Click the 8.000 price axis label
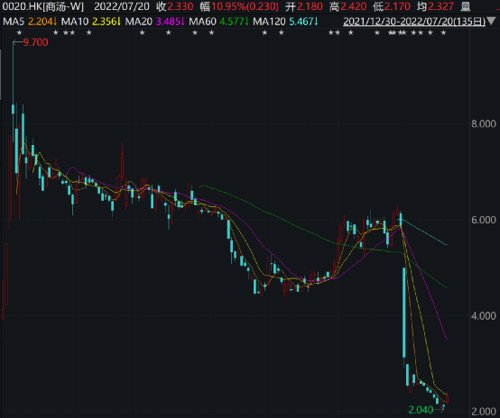The width and height of the screenshot is (500, 418). pos(483,124)
